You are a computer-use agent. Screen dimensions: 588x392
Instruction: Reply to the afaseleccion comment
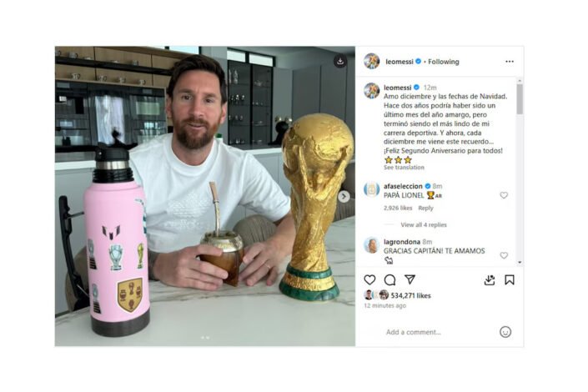pos(425,208)
